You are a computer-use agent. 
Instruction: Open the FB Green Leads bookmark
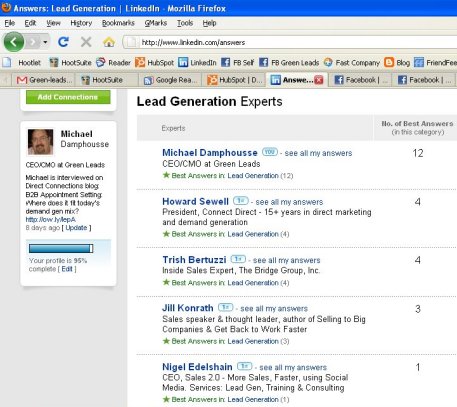[x=289, y=62]
